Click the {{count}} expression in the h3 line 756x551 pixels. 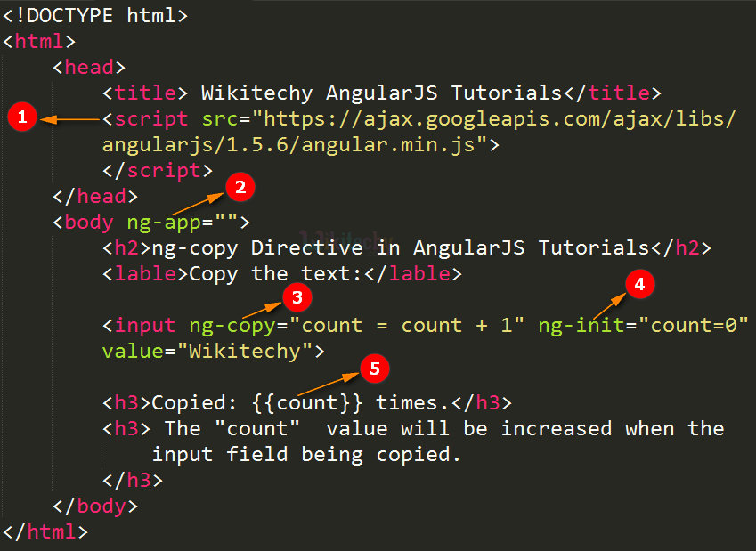(306, 403)
